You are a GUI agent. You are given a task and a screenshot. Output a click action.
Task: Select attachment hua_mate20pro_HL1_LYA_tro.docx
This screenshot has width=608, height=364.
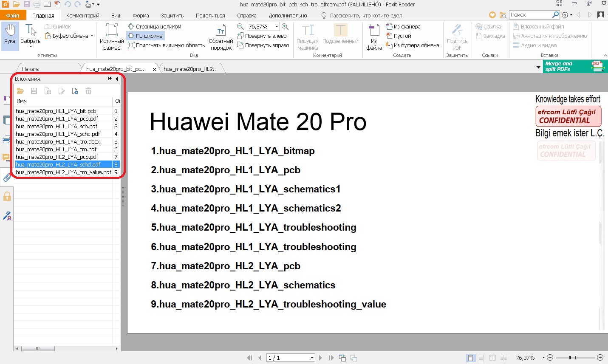(x=58, y=141)
